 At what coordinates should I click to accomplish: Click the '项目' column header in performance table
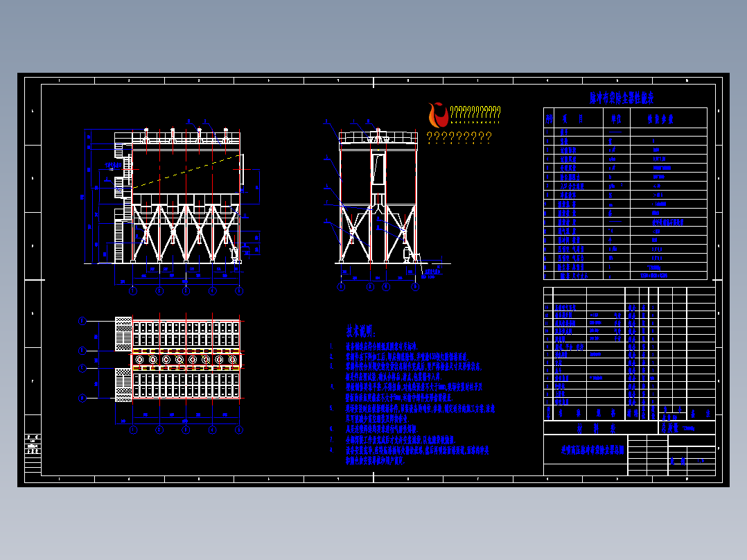tap(572, 119)
